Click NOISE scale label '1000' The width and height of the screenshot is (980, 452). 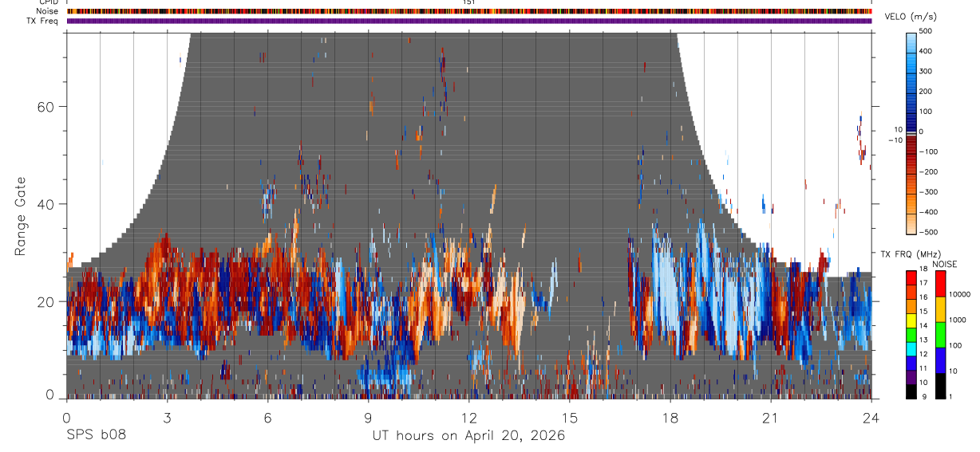coord(957,320)
